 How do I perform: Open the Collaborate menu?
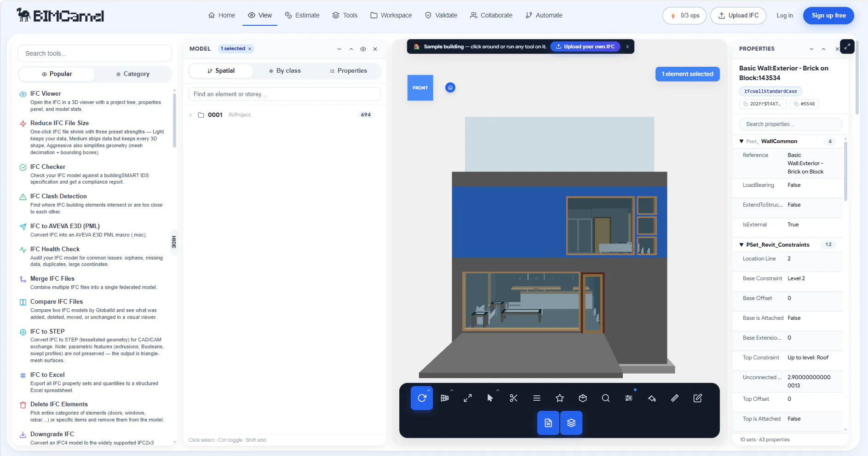click(x=491, y=15)
